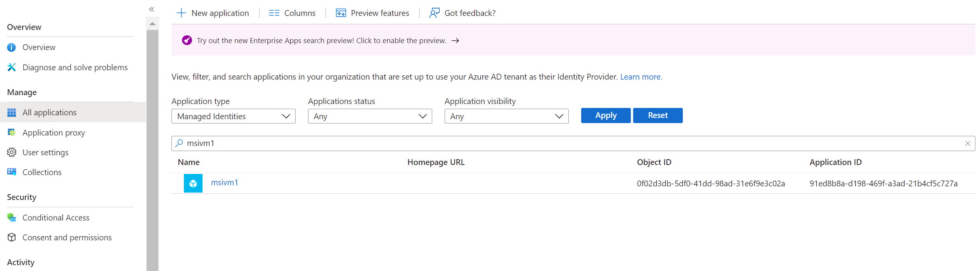The width and height of the screenshot is (980, 271).
Task: Click the User settings gear icon
Action: coord(12,153)
